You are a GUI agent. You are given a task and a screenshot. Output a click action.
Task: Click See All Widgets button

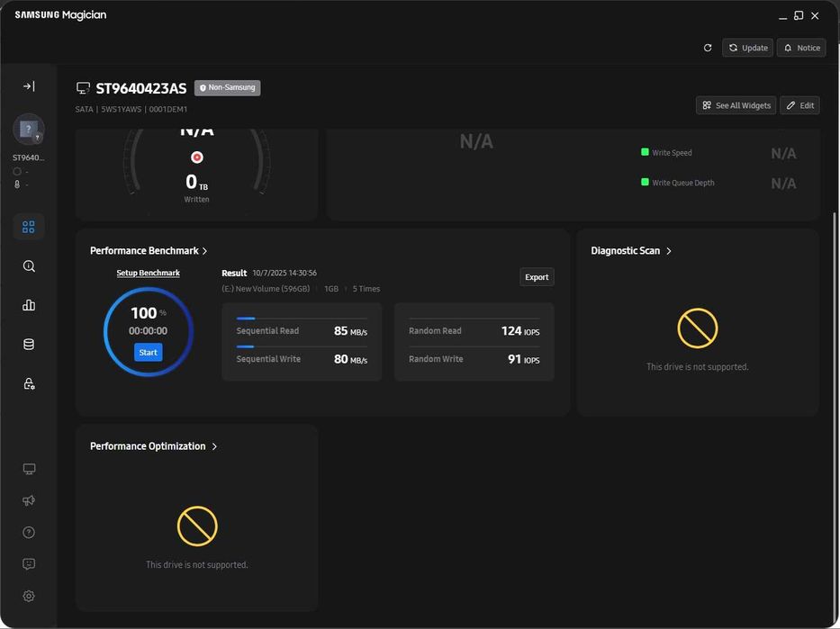736,105
